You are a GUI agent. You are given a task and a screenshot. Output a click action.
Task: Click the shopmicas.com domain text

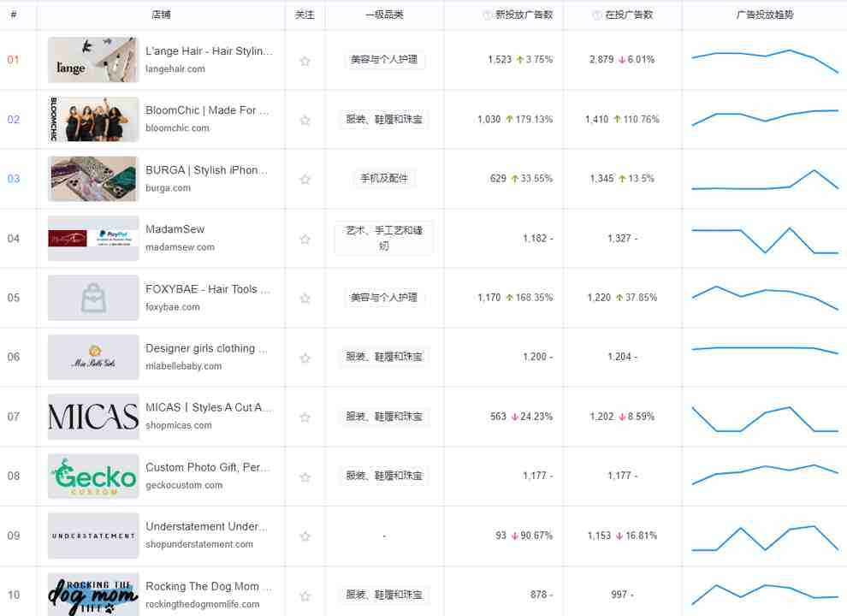click(178, 426)
